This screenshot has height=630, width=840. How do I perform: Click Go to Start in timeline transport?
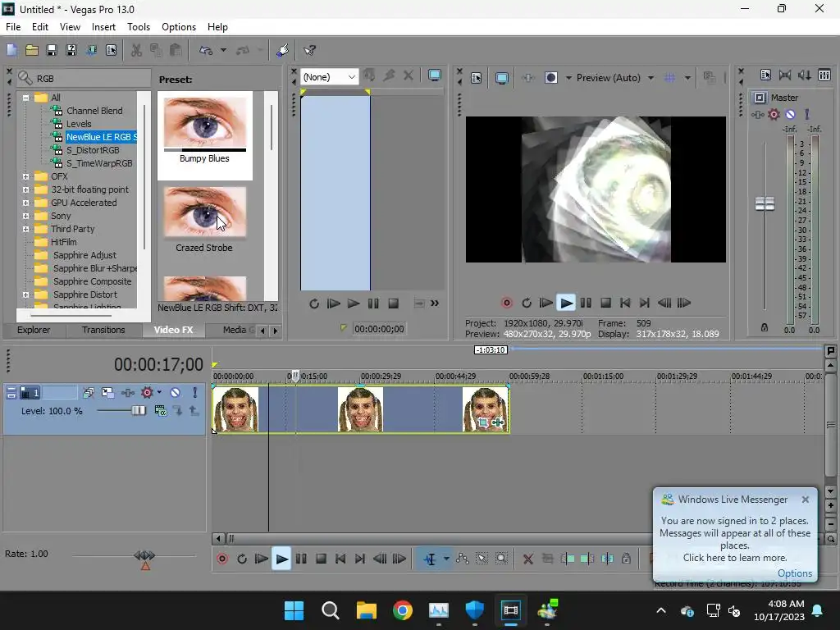point(340,559)
